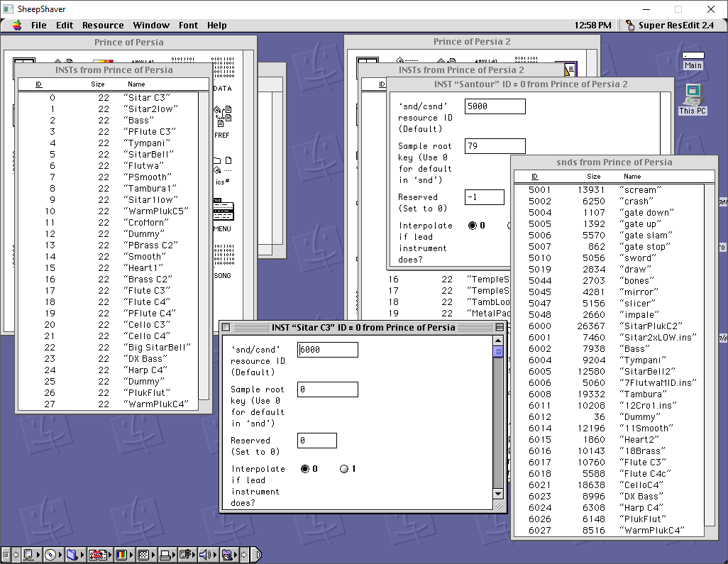
Task: Collapse the Control Strip with its end tab
Action: click(256, 555)
